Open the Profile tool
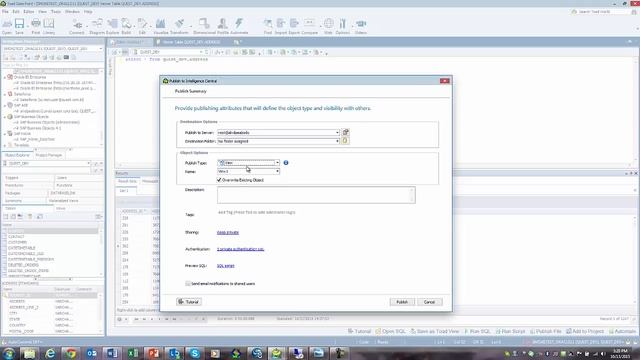Viewport: 640px width, 360px height. tap(223, 27)
